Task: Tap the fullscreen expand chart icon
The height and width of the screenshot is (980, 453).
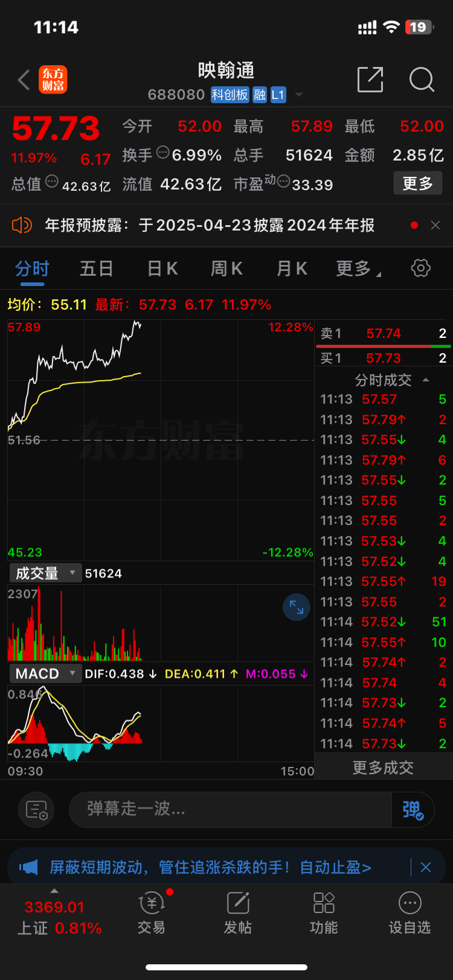Action: click(297, 607)
